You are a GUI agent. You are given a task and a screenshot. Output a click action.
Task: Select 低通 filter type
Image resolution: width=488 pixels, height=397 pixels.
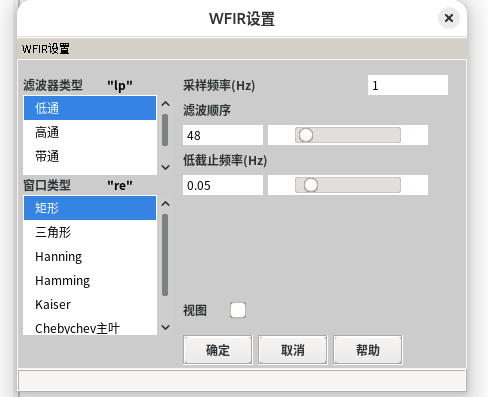coord(90,108)
